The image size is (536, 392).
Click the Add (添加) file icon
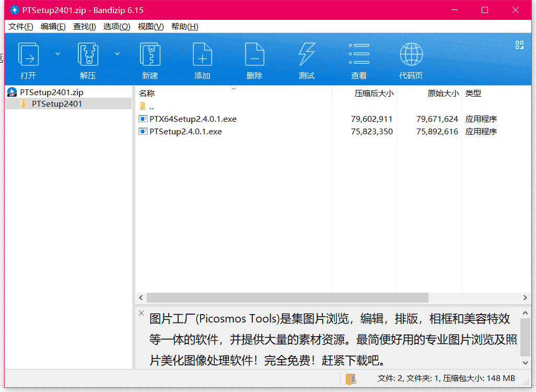tap(202, 54)
